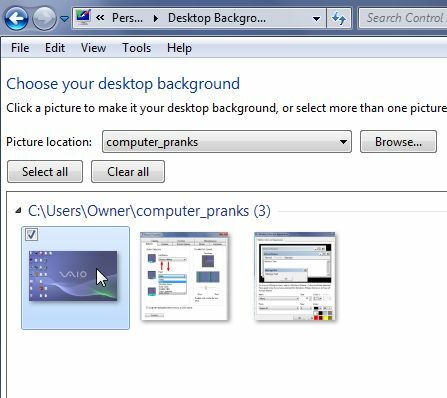This screenshot has height=398, width=447.
Task: Select the display settings dialog thumbnail with red arrows
Action: (185, 276)
